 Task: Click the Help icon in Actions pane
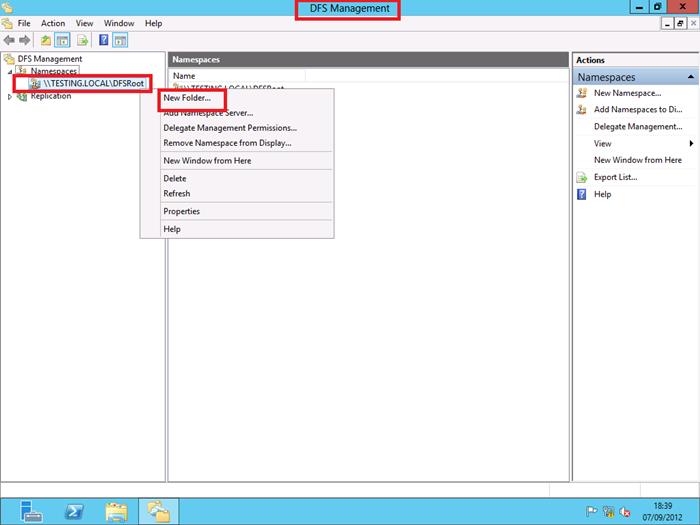pos(582,194)
